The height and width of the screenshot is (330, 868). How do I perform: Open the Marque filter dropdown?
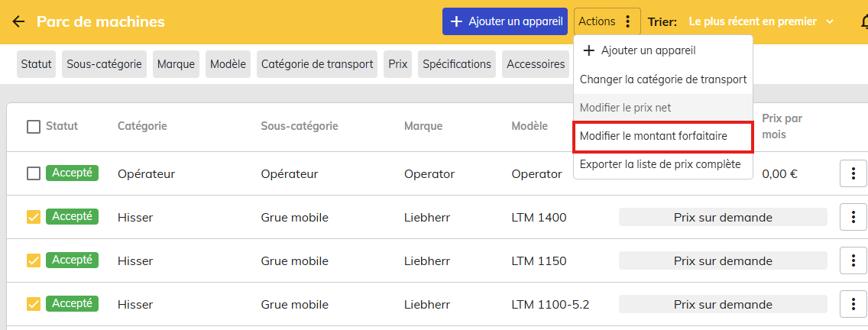[176, 64]
